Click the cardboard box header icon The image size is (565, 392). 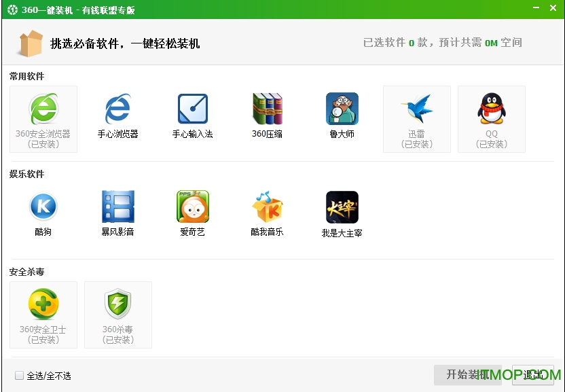coord(31,43)
